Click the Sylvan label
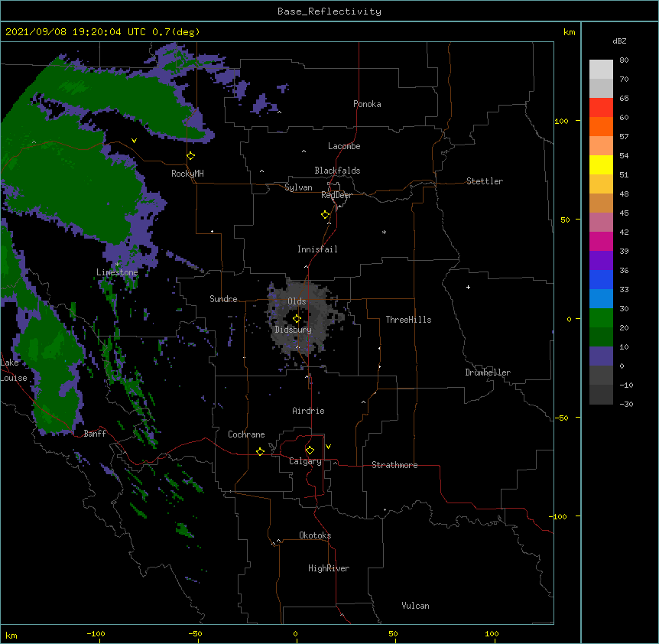 pyautogui.click(x=298, y=187)
